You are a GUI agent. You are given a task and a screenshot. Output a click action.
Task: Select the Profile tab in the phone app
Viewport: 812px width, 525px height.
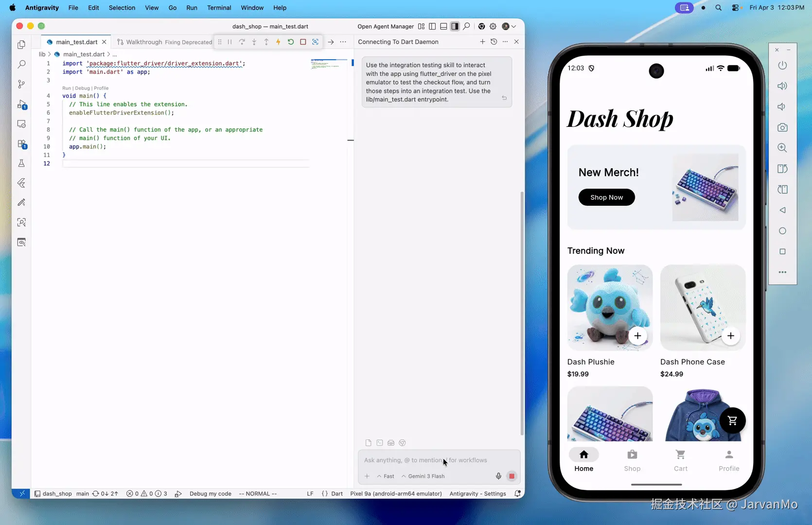pos(729,460)
